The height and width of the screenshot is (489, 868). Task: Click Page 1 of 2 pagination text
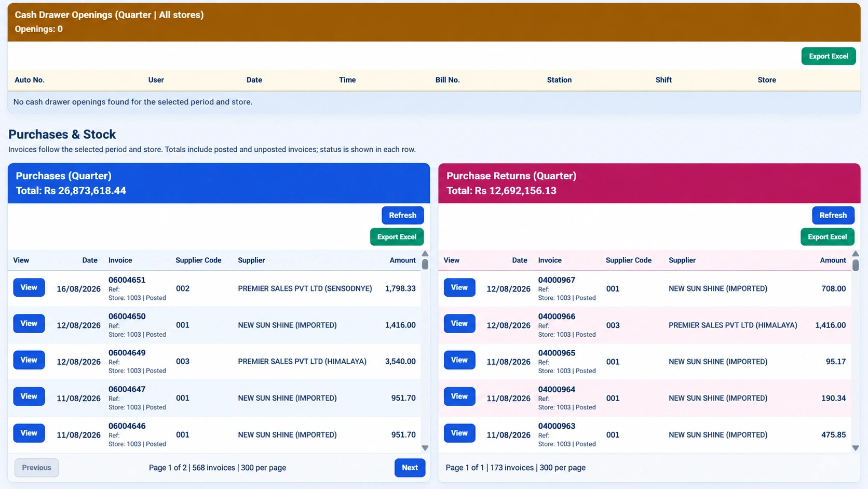pyautogui.click(x=168, y=468)
